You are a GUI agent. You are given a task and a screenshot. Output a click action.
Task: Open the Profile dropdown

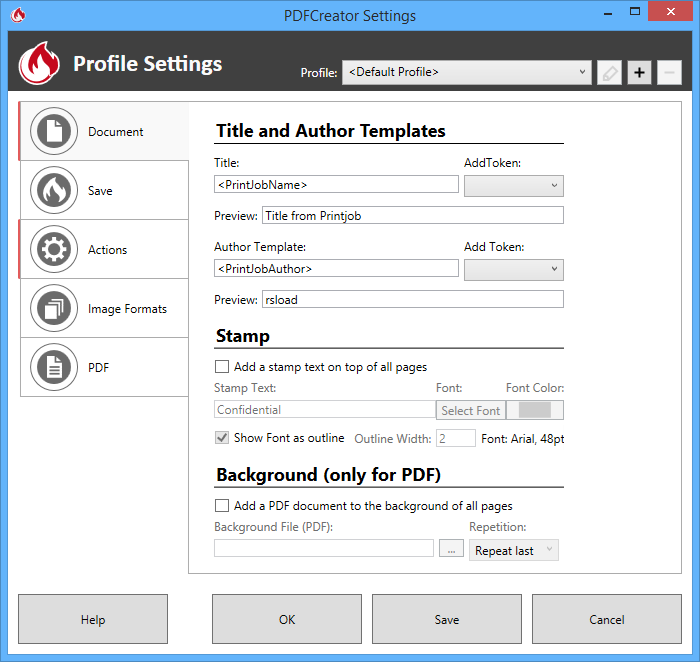[467, 72]
